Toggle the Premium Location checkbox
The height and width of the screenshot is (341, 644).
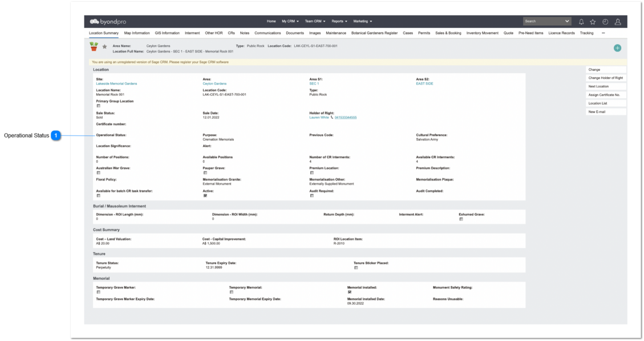click(312, 172)
